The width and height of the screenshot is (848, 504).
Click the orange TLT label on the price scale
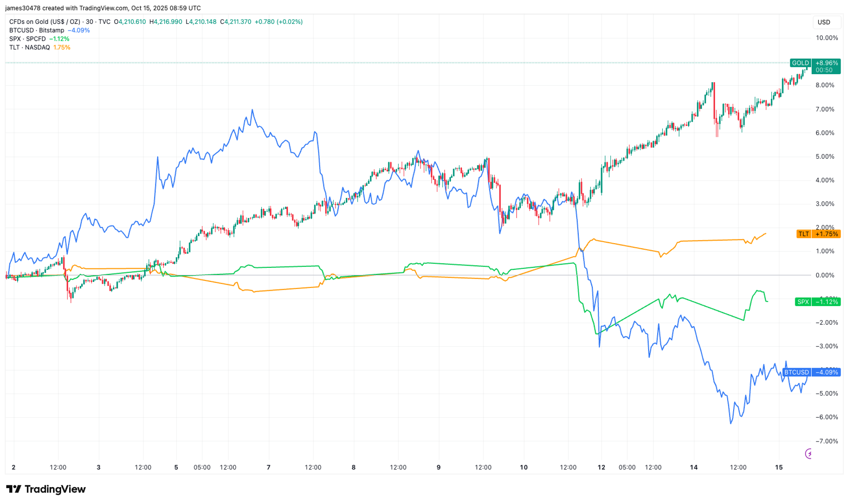coord(804,234)
